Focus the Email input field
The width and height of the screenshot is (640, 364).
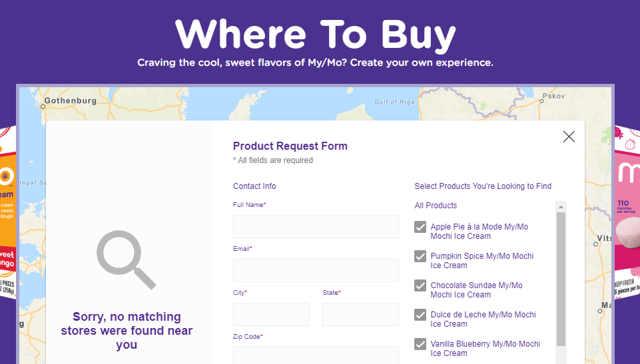[316, 271]
